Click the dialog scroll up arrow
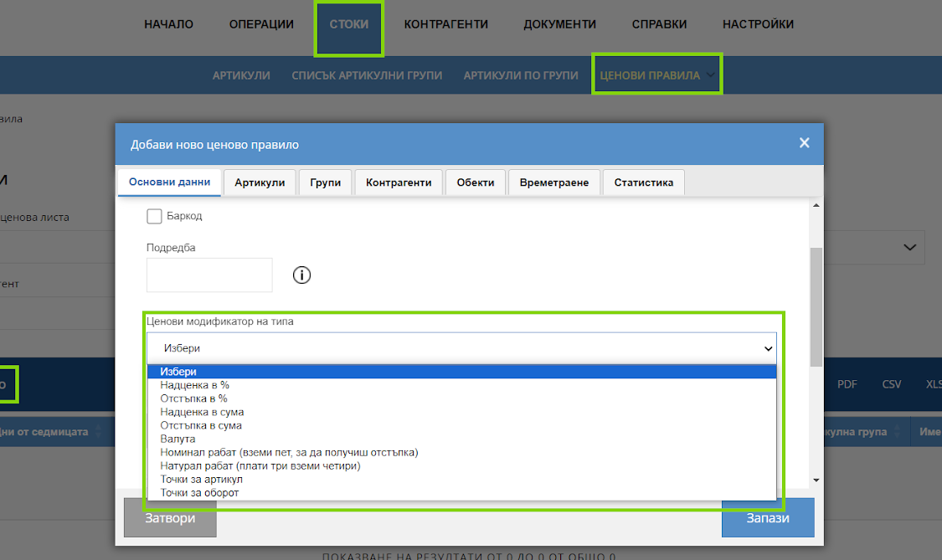Screen dimensions: 942x560 [816, 205]
